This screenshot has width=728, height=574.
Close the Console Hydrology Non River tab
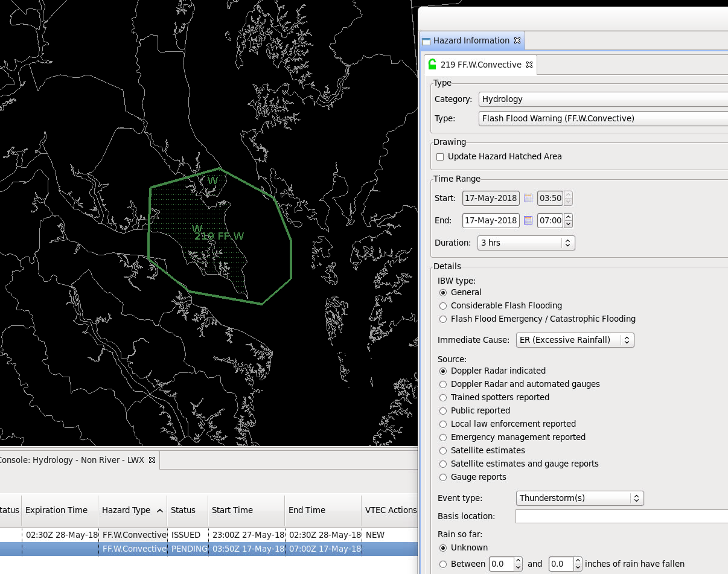[x=152, y=460]
